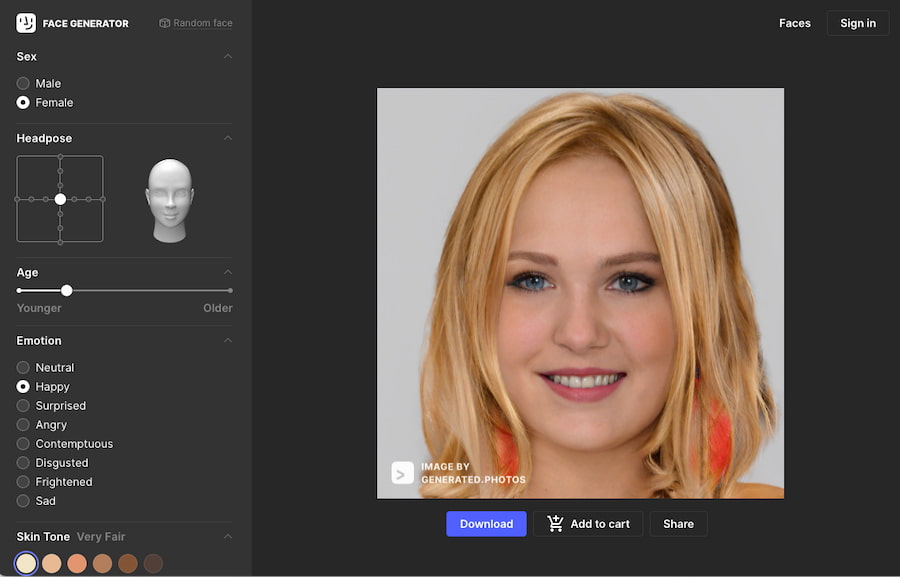
Task: Click the Generated Photos watermark icon
Action: [402, 473]
